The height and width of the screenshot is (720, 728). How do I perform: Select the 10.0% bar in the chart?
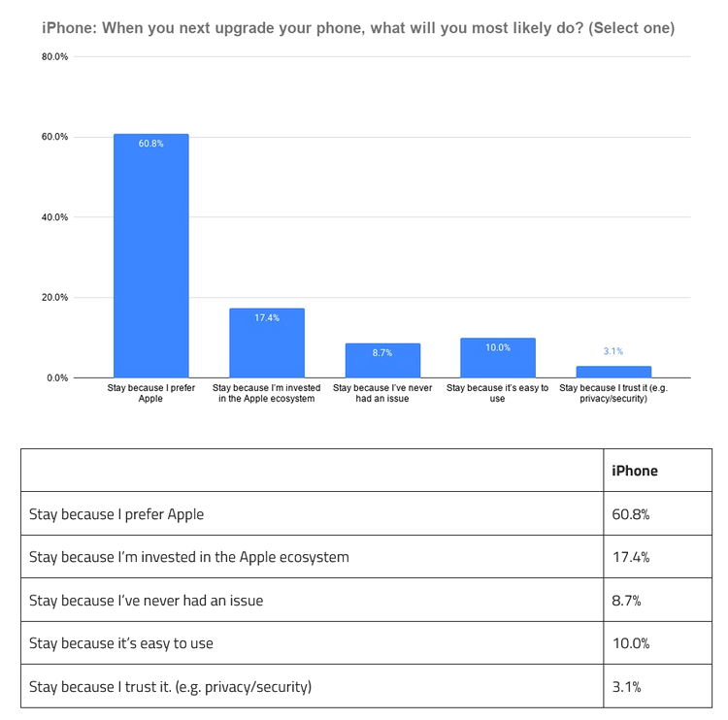498,358
